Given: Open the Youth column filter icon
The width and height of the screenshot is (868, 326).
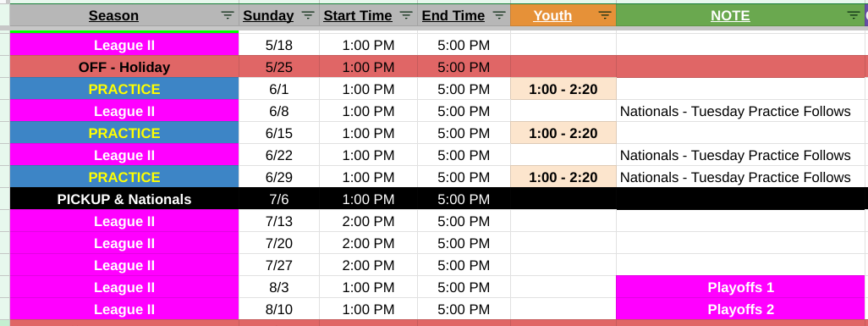Looking at the screenshot, I should point(605,15).
